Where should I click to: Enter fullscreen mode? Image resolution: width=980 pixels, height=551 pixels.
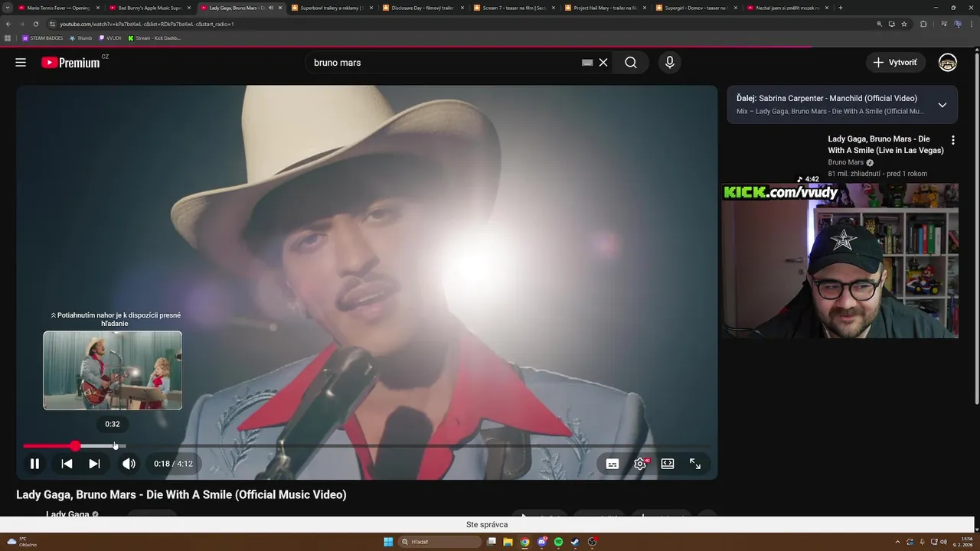(x=695, y=464)
